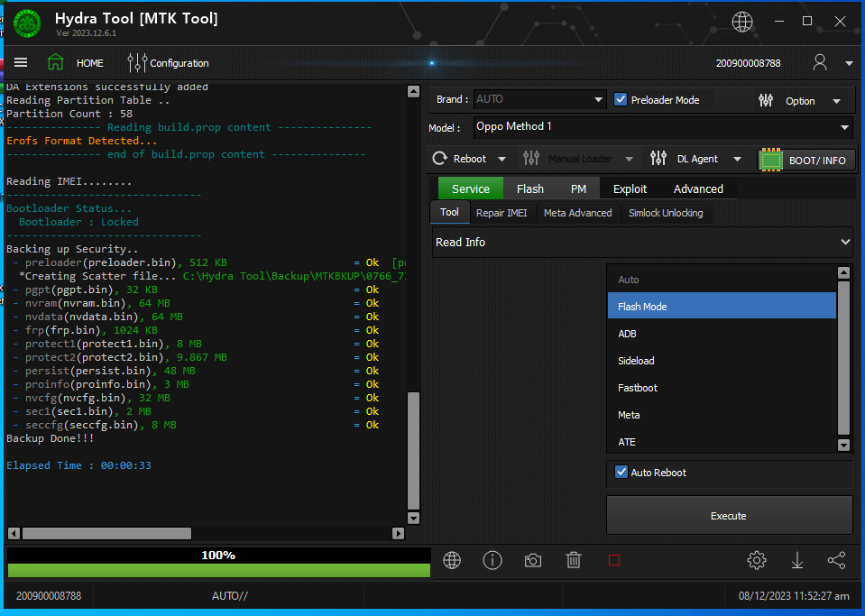Click mode list scrollbar up arrow
Screen dimensions: 865x616
click(x=843, y=272)
